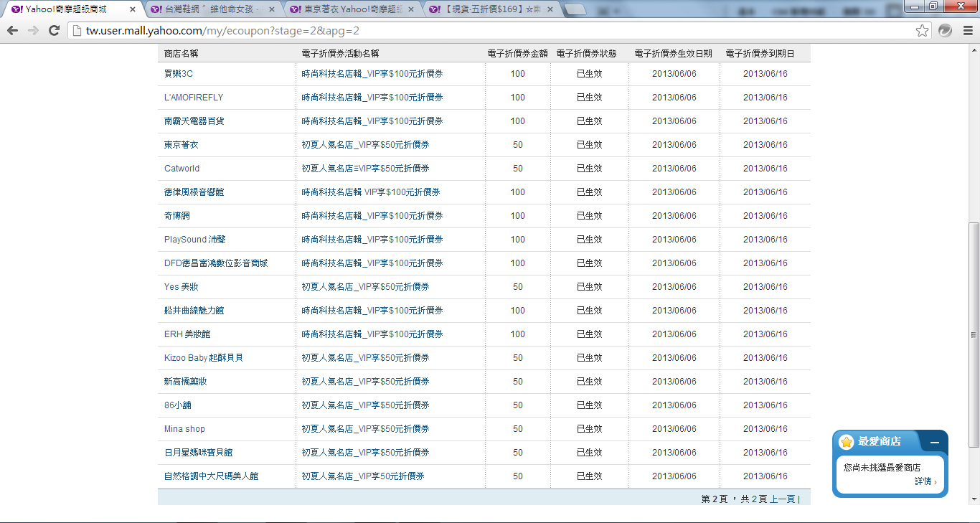
Task: Open the PlaySound 沛聲 store link
Action: (x=194, y=240)
